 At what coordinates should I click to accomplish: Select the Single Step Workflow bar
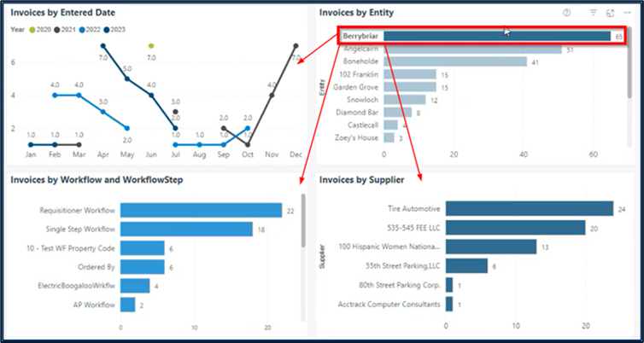pos(186,230)
